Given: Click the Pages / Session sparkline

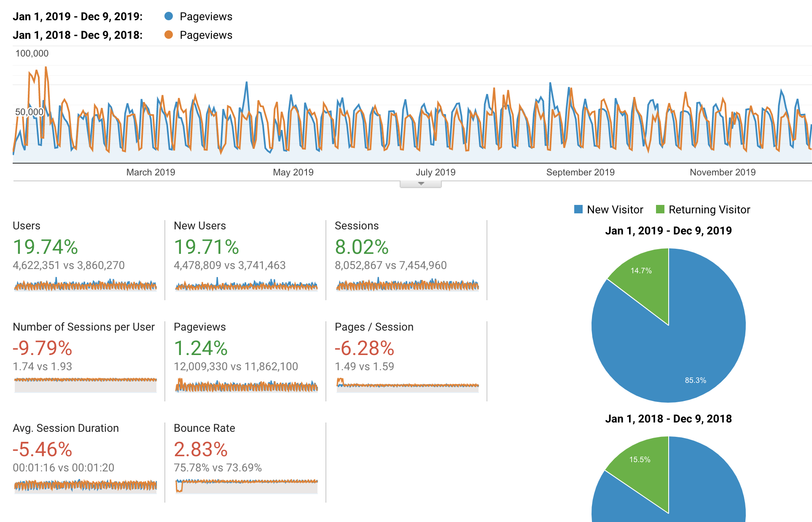Looking at the screenshot, I should tap(407, 385).
